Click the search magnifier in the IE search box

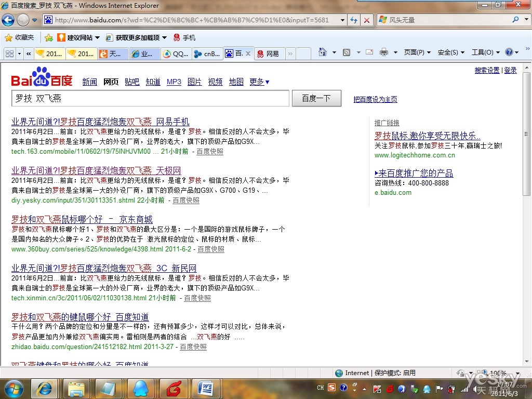pos(515,20)
